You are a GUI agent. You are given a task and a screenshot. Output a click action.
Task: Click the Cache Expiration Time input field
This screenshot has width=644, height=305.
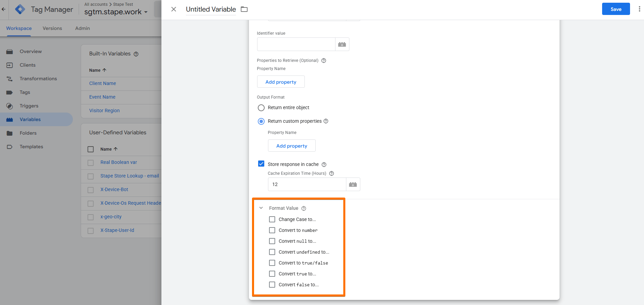pyautogui.click(x=307, y=184)
